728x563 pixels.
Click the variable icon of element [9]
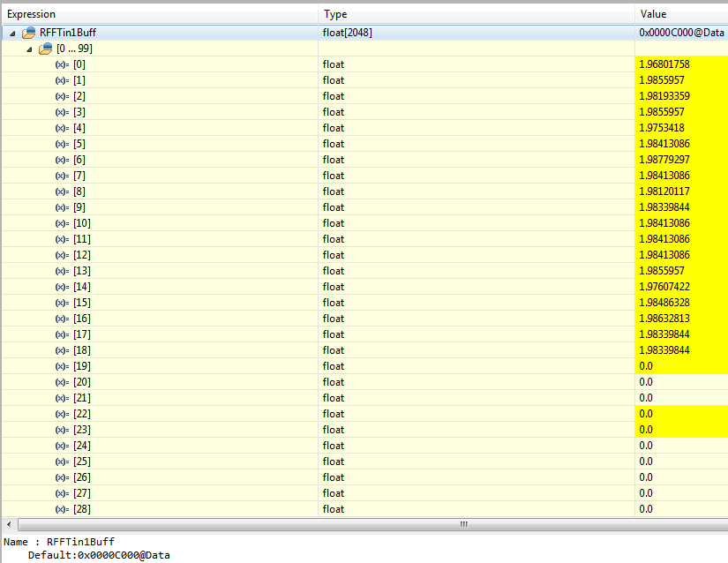click(x=63, y=207)
